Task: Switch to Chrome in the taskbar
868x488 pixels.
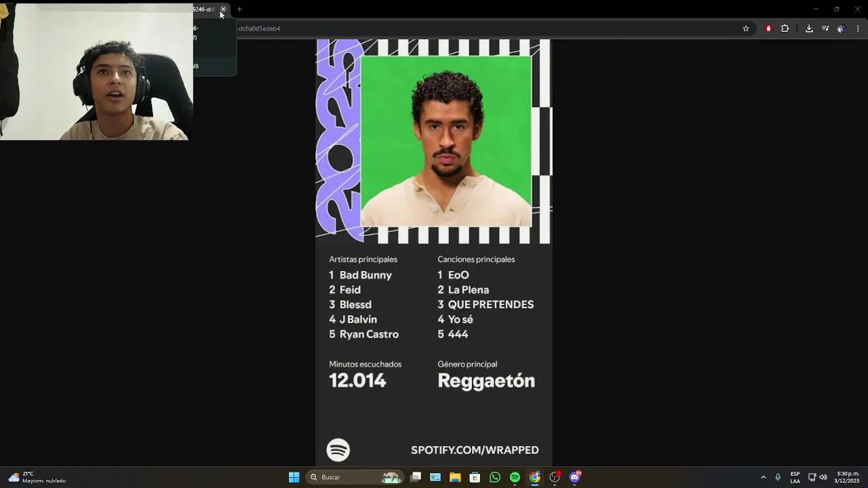Action: pyautogui.click(x=535, y=477)
